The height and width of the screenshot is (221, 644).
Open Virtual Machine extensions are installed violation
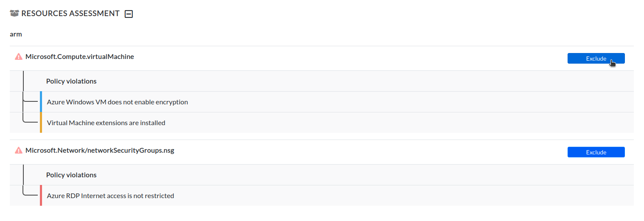[x=106, y=123]
